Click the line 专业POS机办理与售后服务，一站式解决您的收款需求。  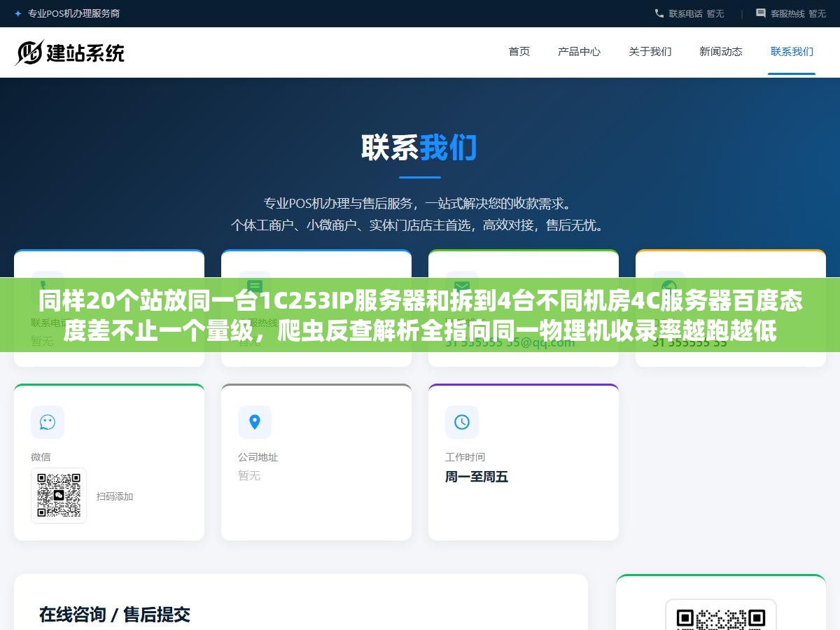[419, 204]
